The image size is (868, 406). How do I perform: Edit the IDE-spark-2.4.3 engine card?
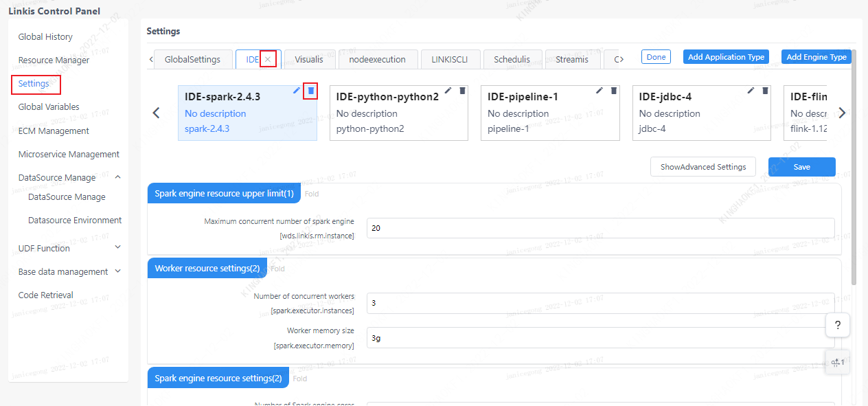click(297, 90)
